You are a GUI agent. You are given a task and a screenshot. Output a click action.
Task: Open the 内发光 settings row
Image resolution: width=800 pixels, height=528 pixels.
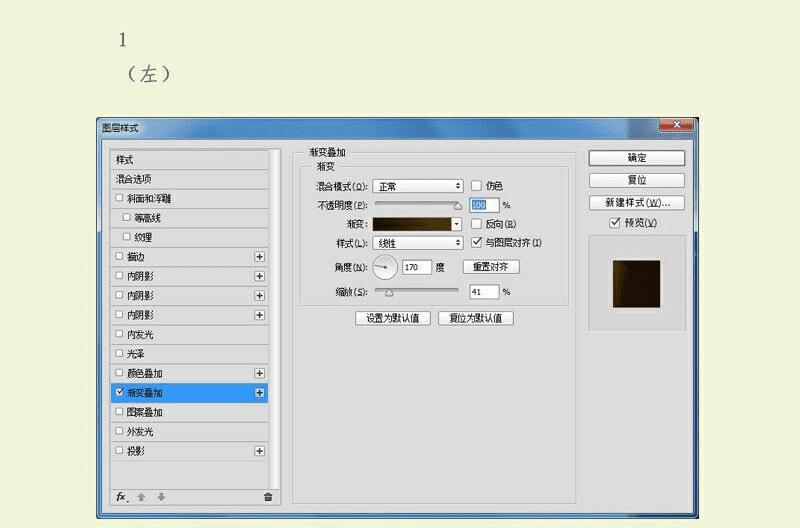(x=189, y=335)
